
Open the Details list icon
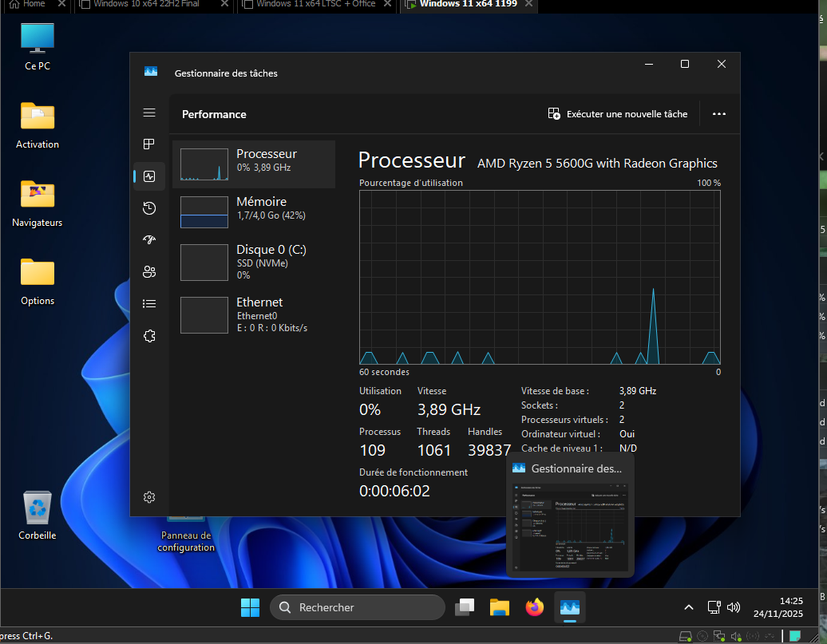coord(148,304)
